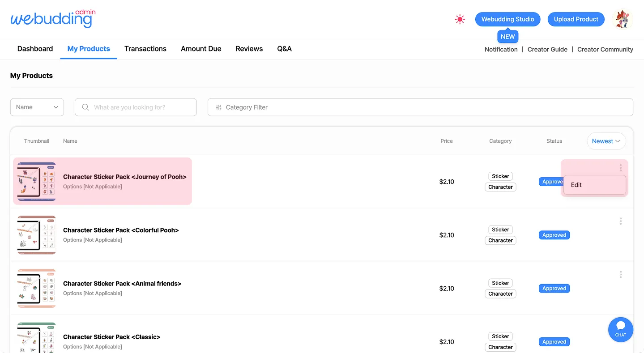Toggle the sun light-mode icon
This screenshot has width=644, height=353.
click(460, 19)
